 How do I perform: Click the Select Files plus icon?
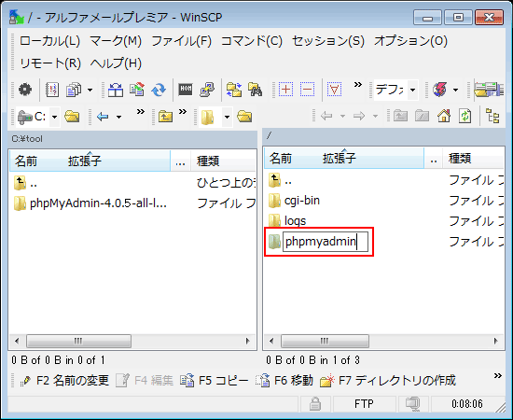[x=285, y=89]
